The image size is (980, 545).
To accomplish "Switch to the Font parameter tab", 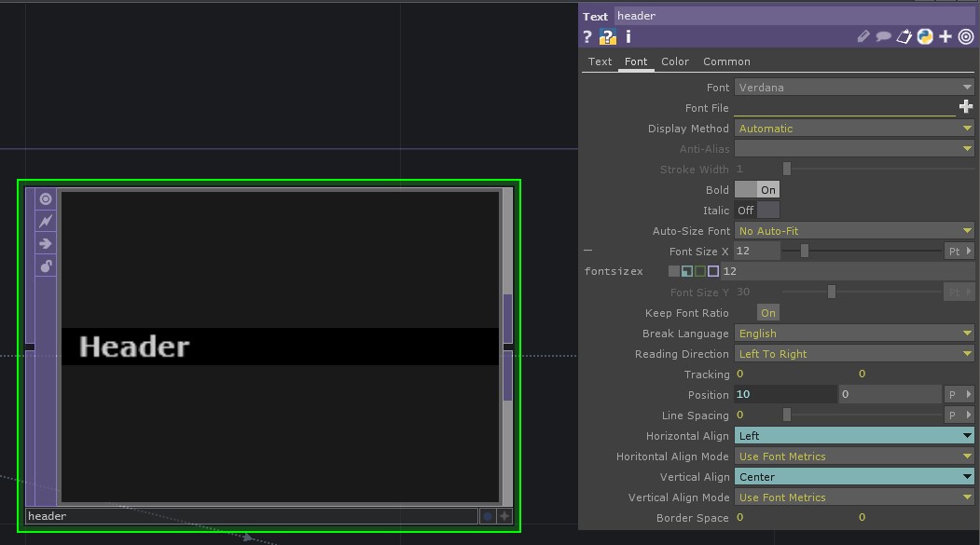I will 636,61.
